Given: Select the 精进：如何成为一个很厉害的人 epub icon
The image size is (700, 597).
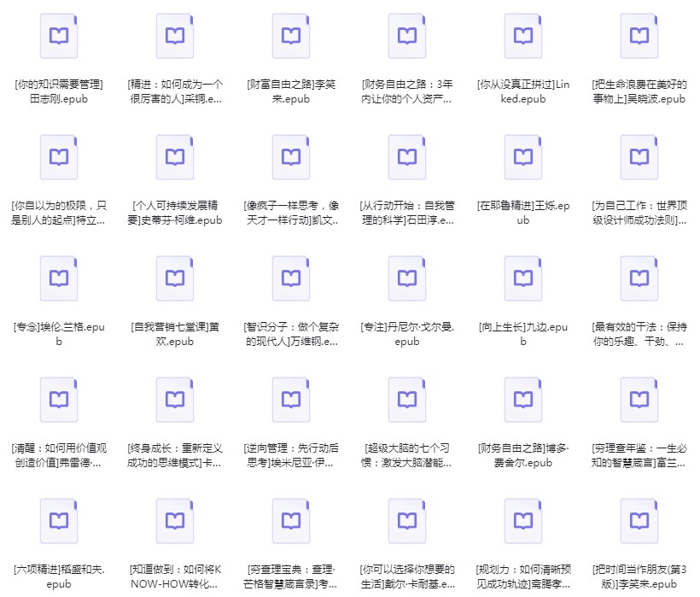Looking at the screenshot, I should click(x=175, y=36).
